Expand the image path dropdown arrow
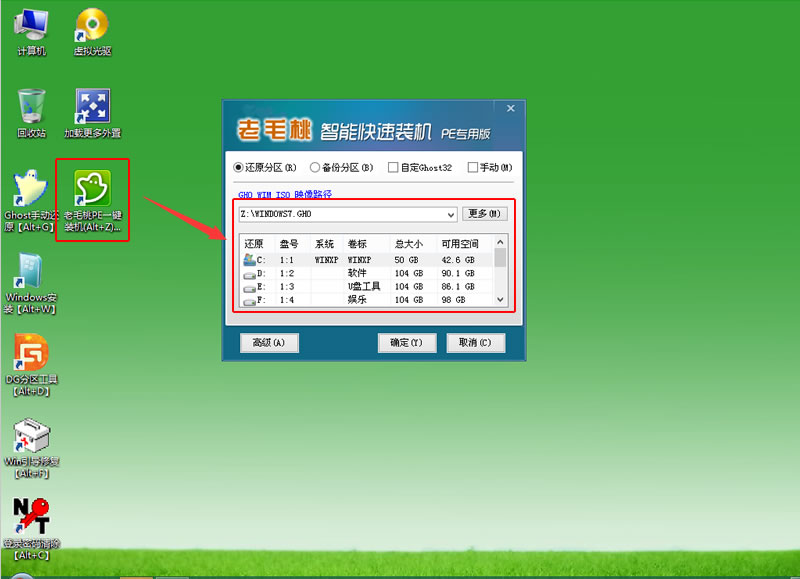 (x=451, y=215)
